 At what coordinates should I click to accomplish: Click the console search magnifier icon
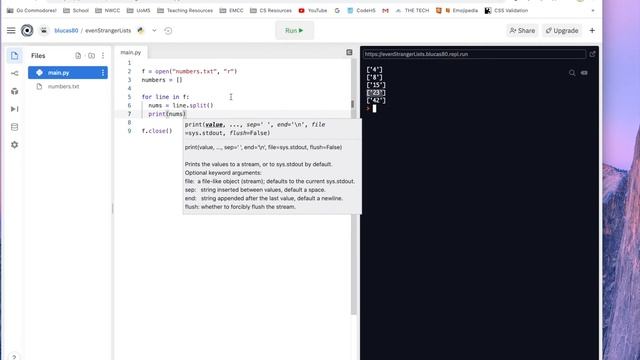click(572, 73)
